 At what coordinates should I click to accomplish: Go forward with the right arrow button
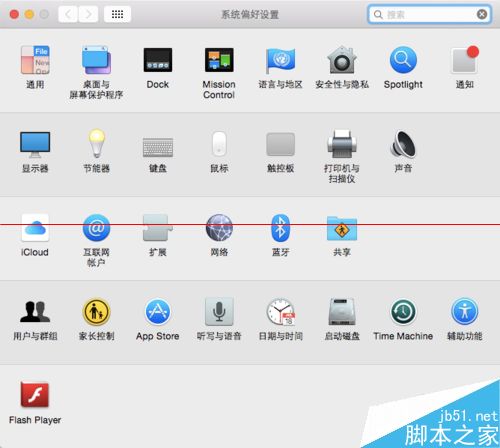coord(88,14)
